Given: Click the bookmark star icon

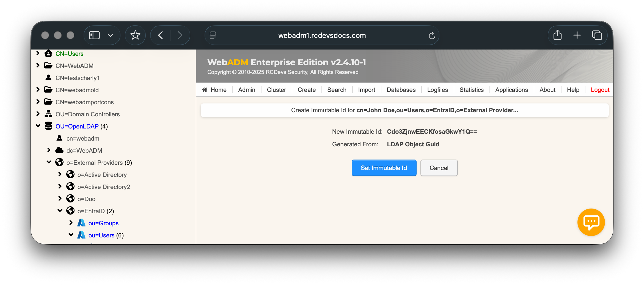Looking at the screenshot, I should coord(135,35).
